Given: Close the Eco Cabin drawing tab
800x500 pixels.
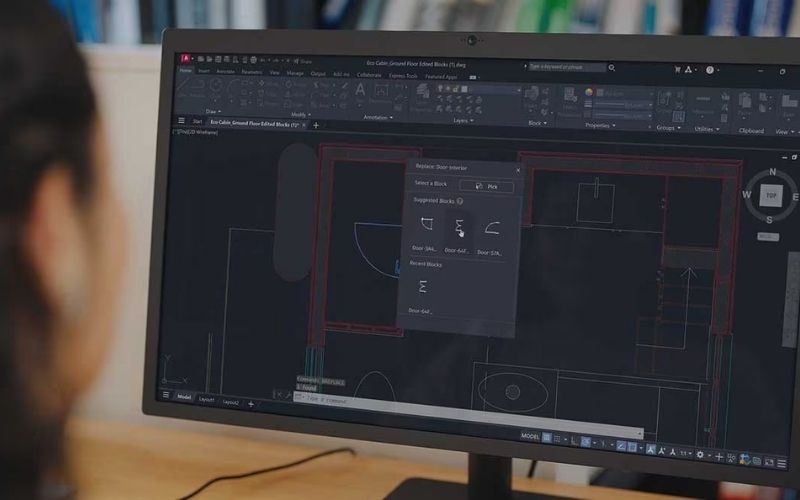Looking at the screenshot, I should click(304, 124).
